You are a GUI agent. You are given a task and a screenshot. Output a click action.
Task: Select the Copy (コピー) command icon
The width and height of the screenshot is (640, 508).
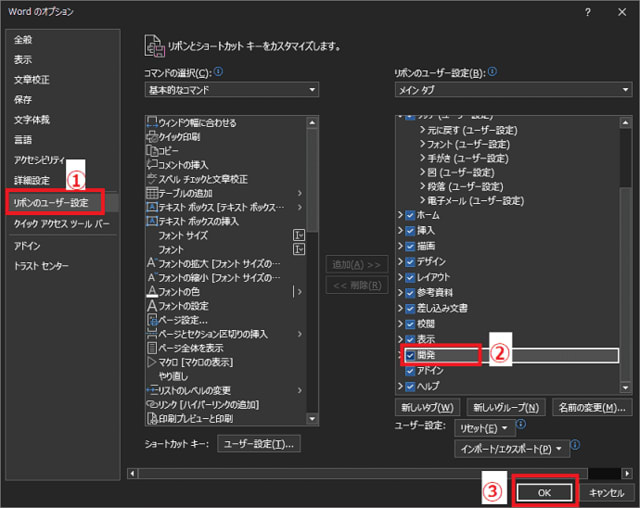click(152, 150)
